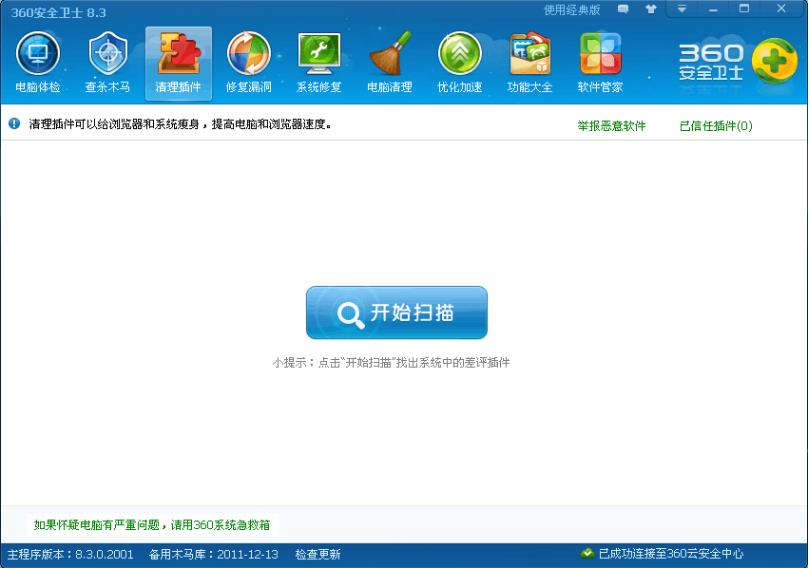View 已信任插件(0) trusted plugins list
The height and width of the screenshot is (568, 810).
[x=716, y=125]
